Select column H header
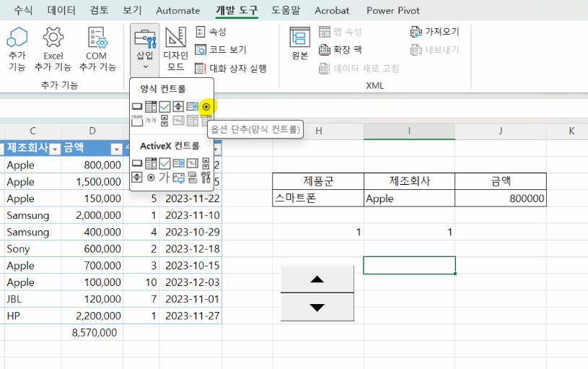The image size is (588, 369). click(318, 131)
